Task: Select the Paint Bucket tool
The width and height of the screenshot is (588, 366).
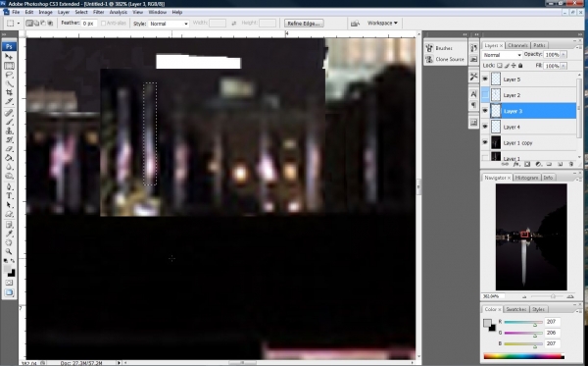Action: click(x=9, y=158)
